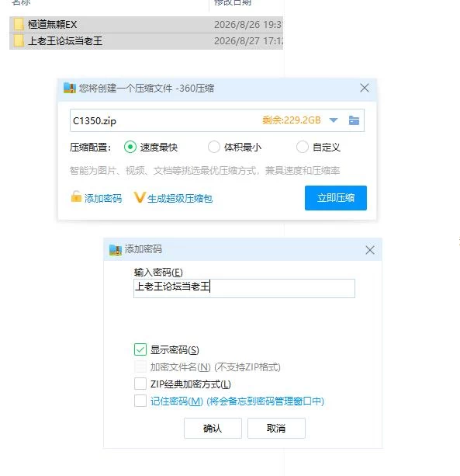Toggle the disabled 加密文件名(N) checkbox
460x476 pixels.
[x=140, y=367]
